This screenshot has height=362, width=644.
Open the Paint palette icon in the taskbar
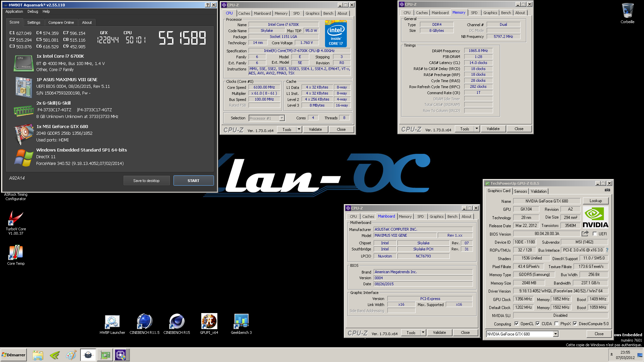(x=71, y=355)
